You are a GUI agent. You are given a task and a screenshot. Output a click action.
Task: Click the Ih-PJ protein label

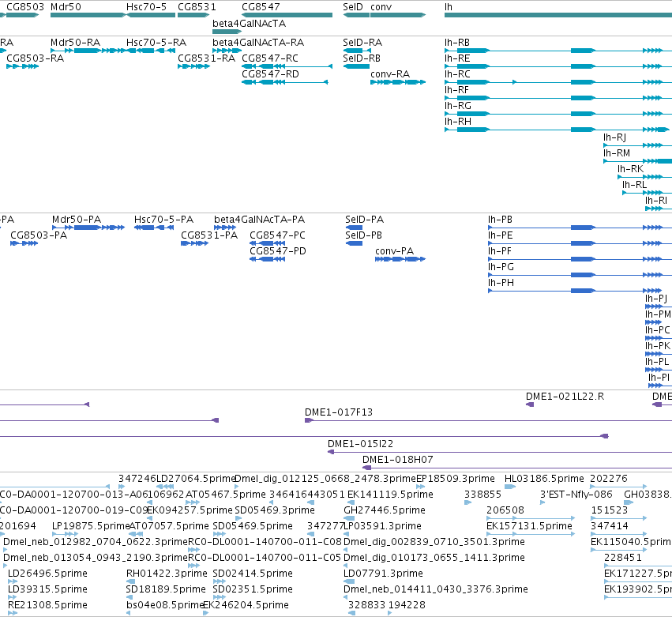click(x=656, y=298)
